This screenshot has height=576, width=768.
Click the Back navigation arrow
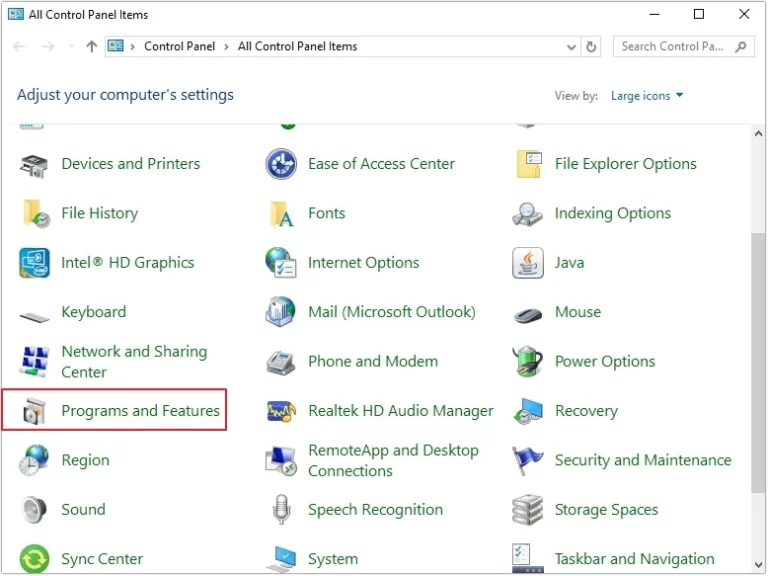[19, 47]
